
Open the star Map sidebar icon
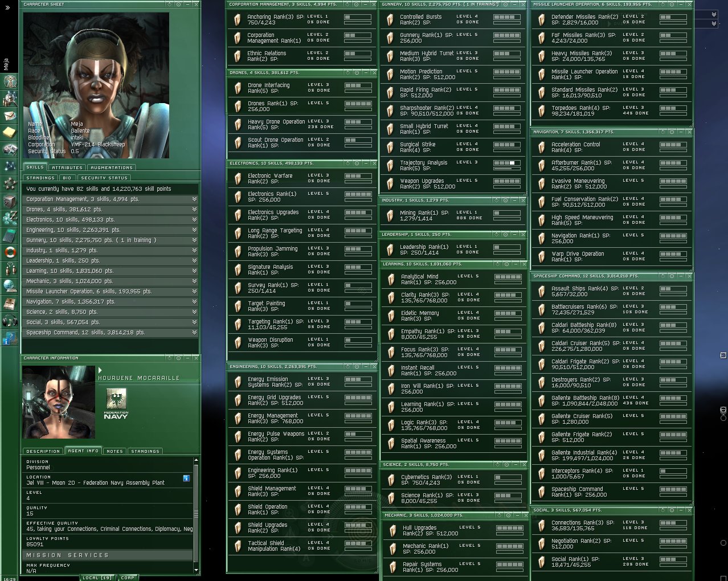tap(10, 167)
